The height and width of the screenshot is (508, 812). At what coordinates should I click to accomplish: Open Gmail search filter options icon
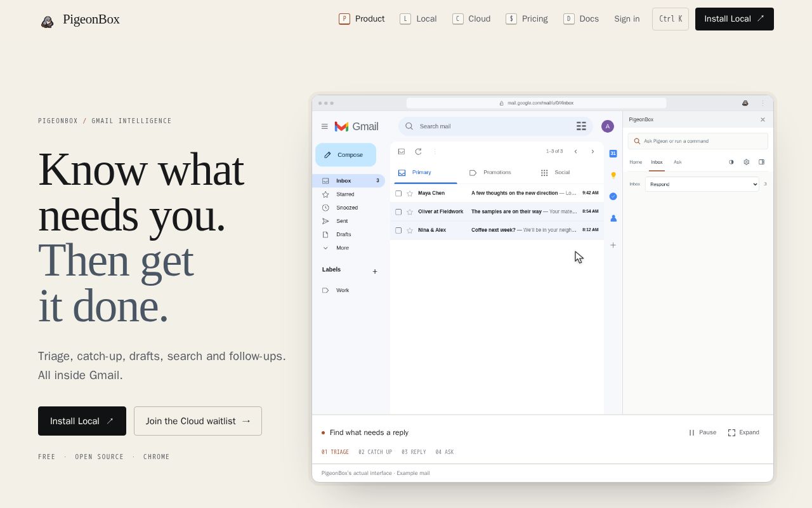point(581,126)
